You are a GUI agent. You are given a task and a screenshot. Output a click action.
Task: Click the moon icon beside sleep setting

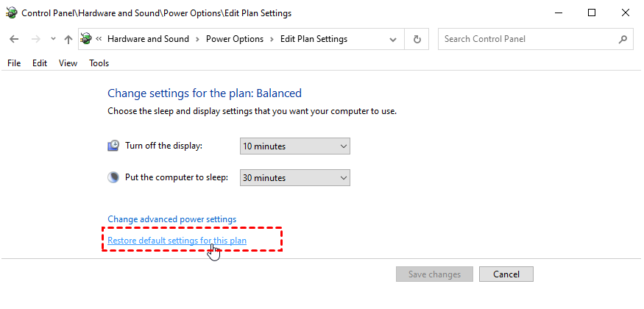(113, 177)
